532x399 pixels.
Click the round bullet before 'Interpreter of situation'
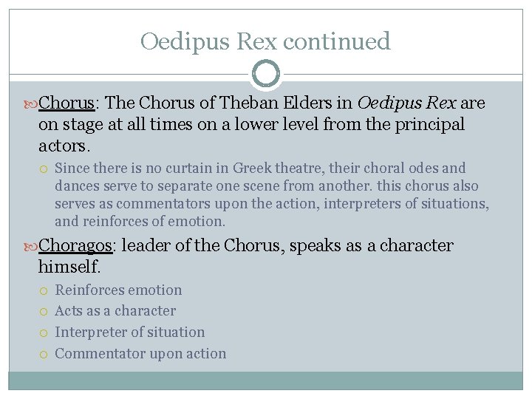44,332
